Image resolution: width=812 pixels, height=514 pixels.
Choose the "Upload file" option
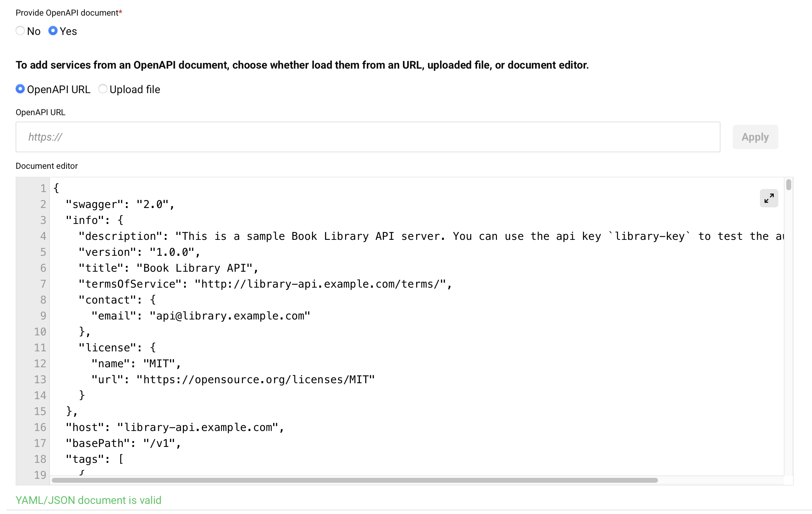point(103,89)
